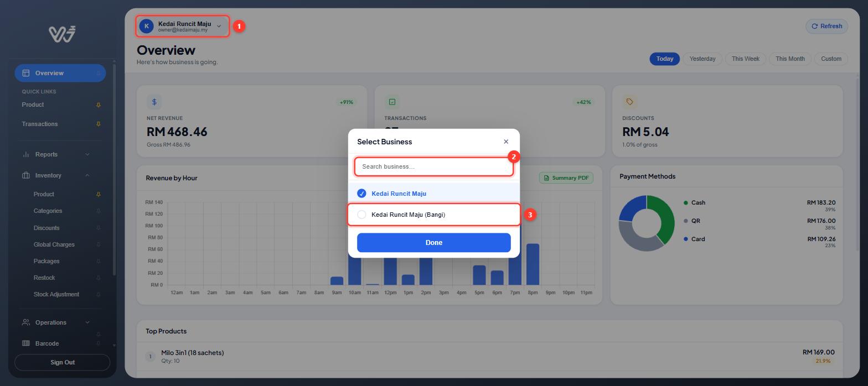The width and height of the screenshot is (868, 386).
Task: Select the Kedai Runcit Maju (Bangi) radio circle
Action: (361, 215)
